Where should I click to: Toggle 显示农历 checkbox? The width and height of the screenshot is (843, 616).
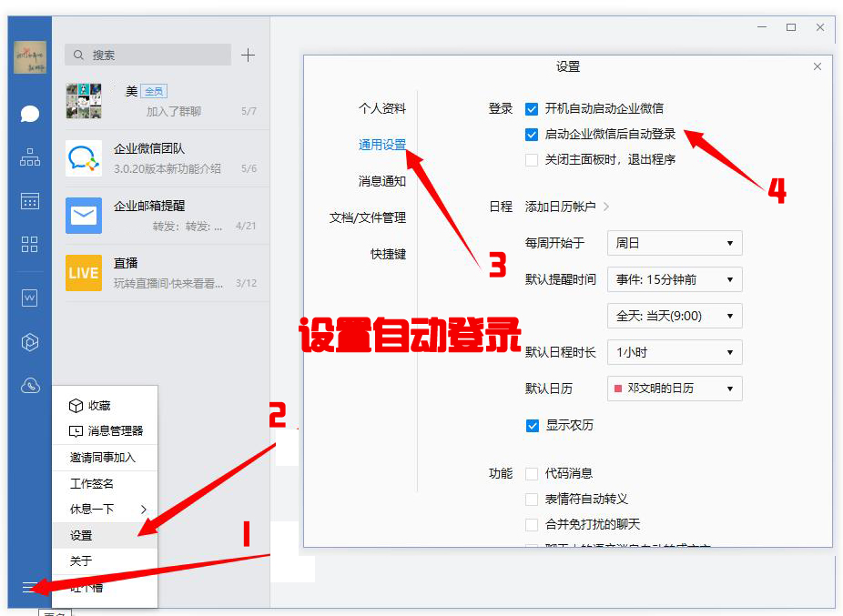pyautogui.click(x=532, y=426)
